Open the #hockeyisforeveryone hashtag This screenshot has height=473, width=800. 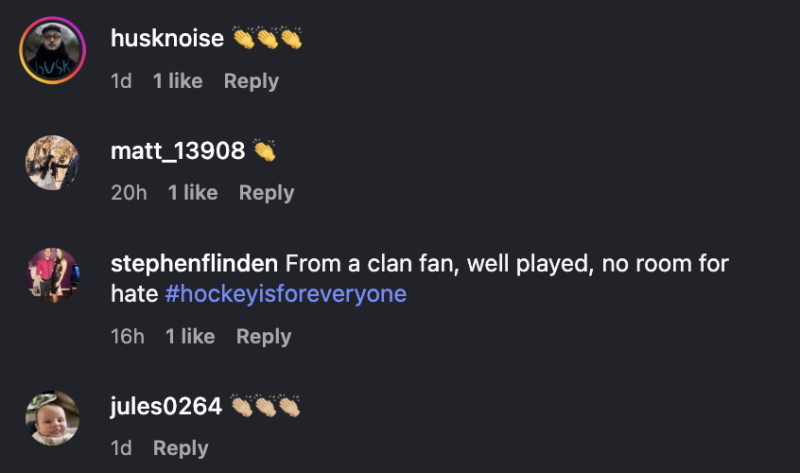285,295
